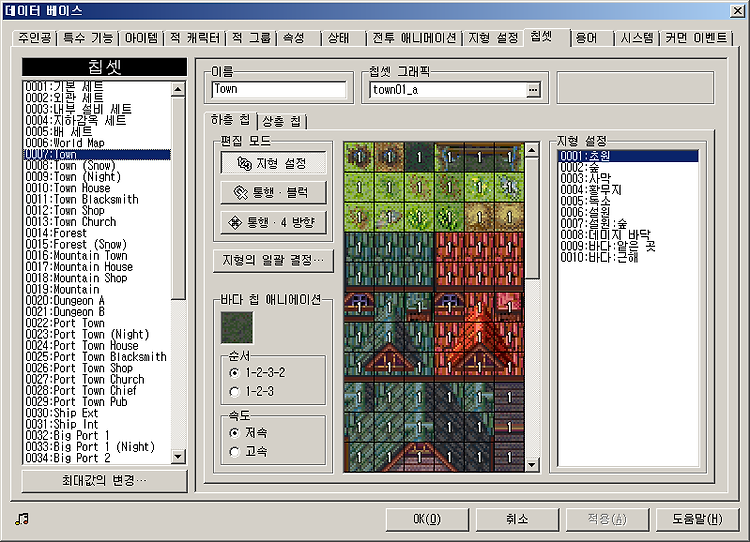Switch to the 지형 설정 top tab
The height and width of the screenshot is (542, 750).
[x=493, y=38]
